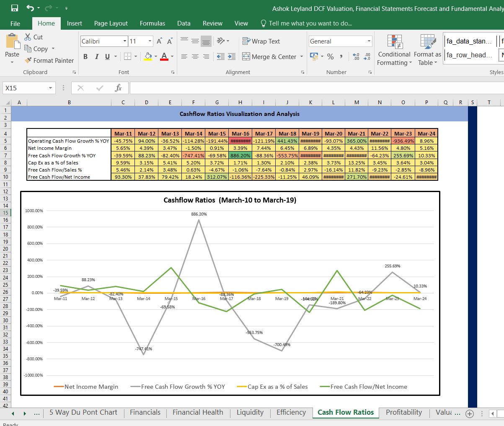Toggle underline formatting
The image size is (504, 426).
pos(107,56)
